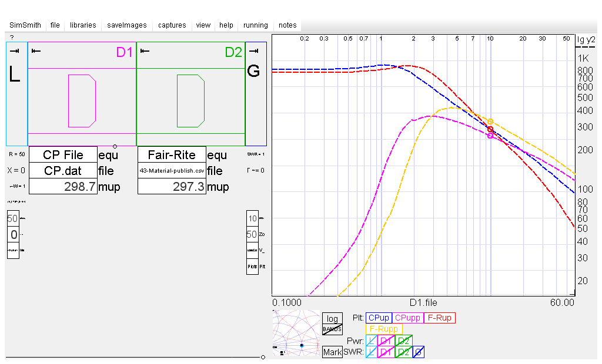Open the file menu
The width and height of the screenshot is (602, 364).
click(55, 25)
